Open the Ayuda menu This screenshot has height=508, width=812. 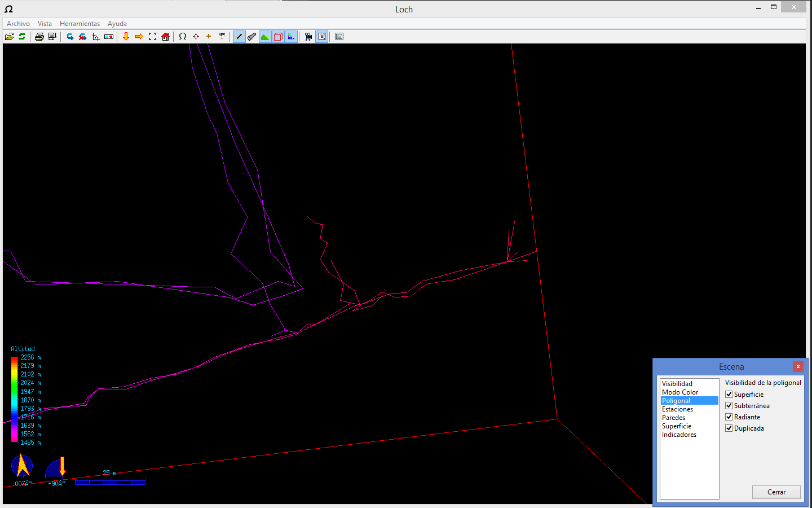click(x=117, y=24)
